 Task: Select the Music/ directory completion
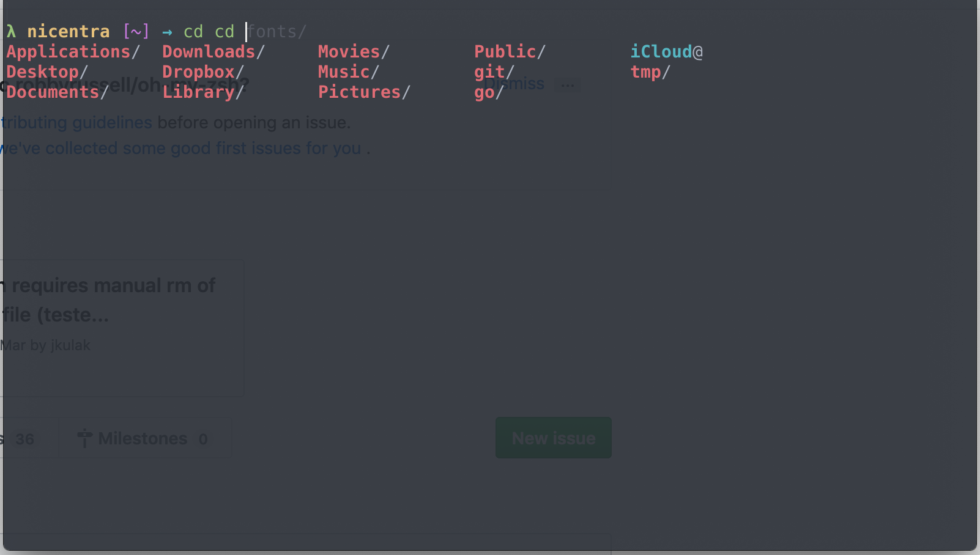point(344,72)
